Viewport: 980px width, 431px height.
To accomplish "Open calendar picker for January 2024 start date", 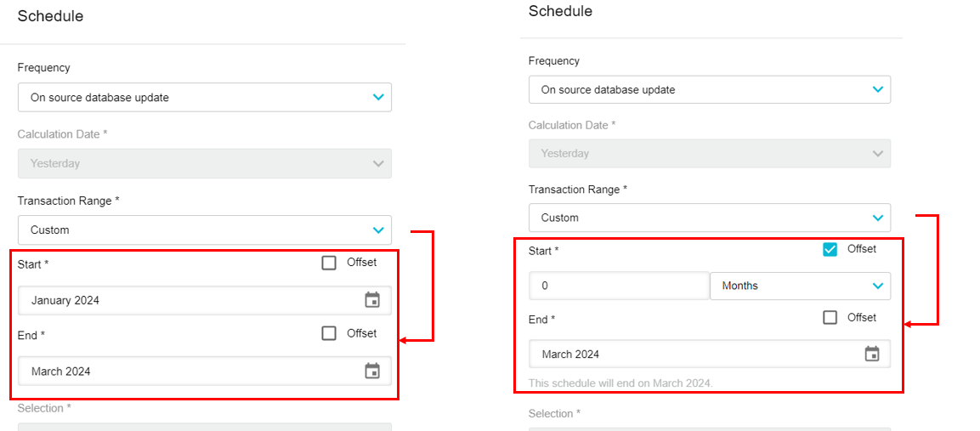I will [372, 300].
